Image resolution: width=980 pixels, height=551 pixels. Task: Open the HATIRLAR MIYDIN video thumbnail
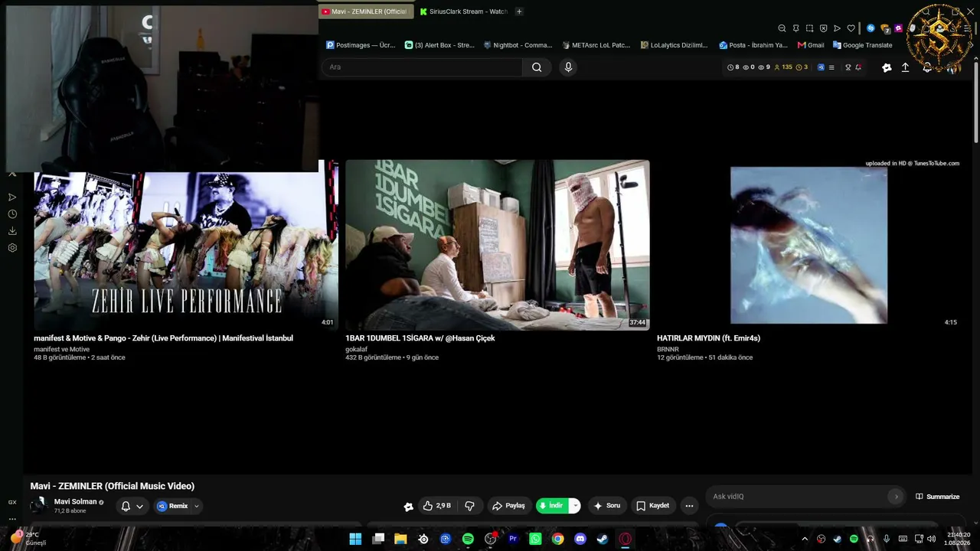point(808,245)
